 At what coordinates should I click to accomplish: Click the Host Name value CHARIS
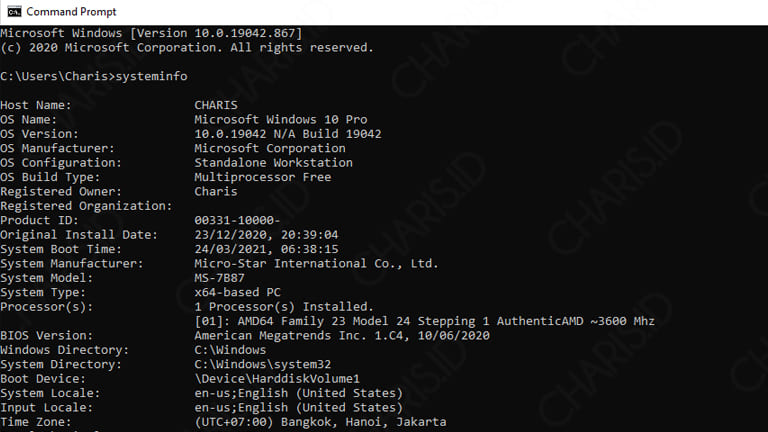click(216, 105)
